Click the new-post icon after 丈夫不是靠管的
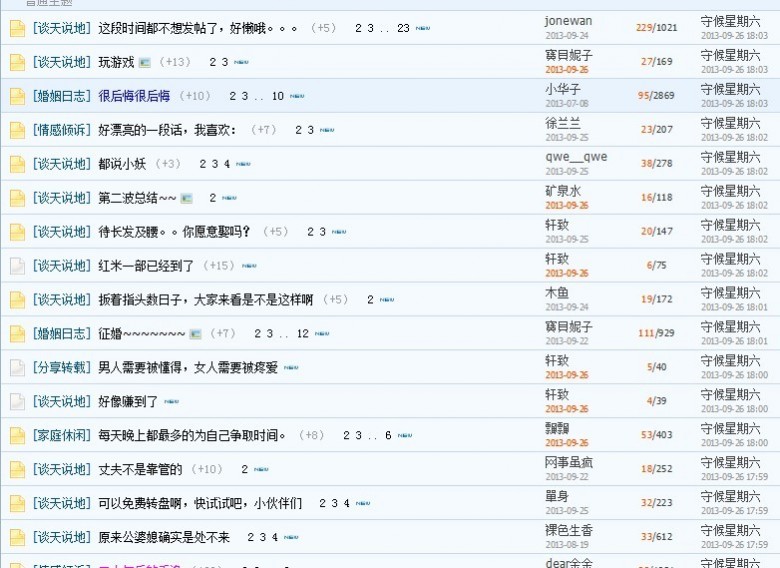Viewport: 780px width, 568px height. click(x=261, y=470)
